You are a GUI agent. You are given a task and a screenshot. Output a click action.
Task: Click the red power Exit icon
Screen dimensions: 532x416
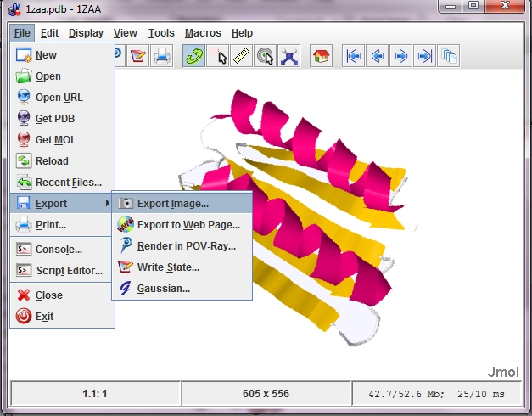pyautogui.click(x=24, y=316)
